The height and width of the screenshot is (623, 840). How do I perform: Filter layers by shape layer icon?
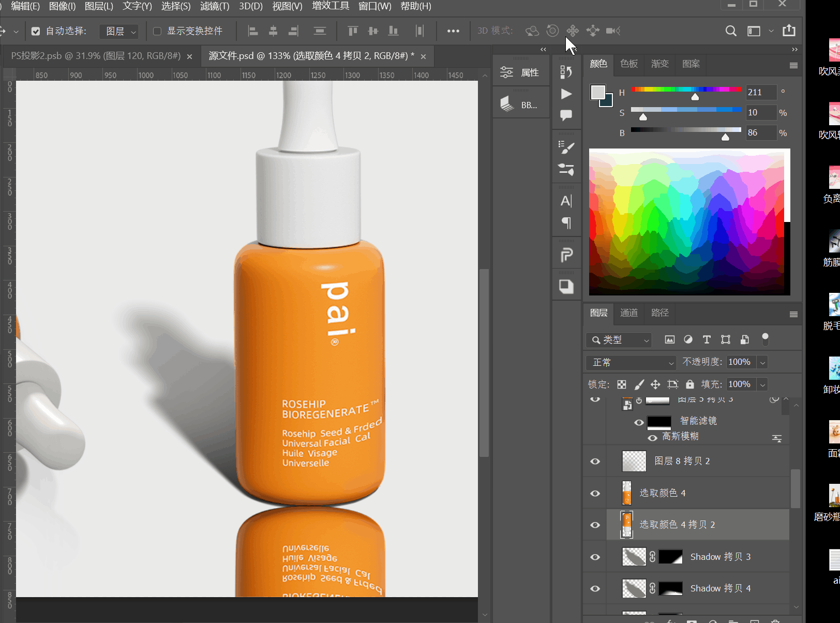(726, 339)
